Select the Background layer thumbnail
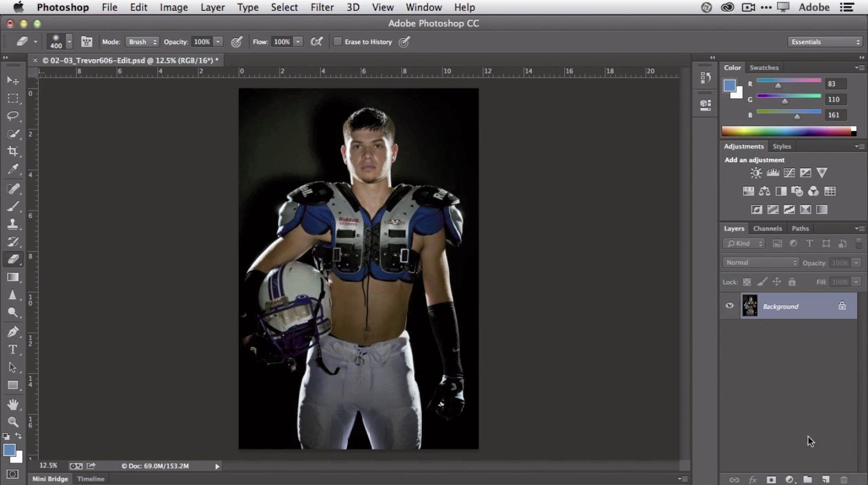This screenshot has height=485, width=868. (x=750, y=306)
